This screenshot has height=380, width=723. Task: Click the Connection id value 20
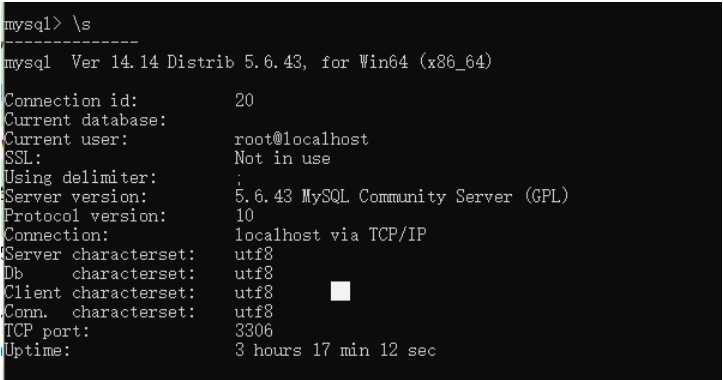244,100
